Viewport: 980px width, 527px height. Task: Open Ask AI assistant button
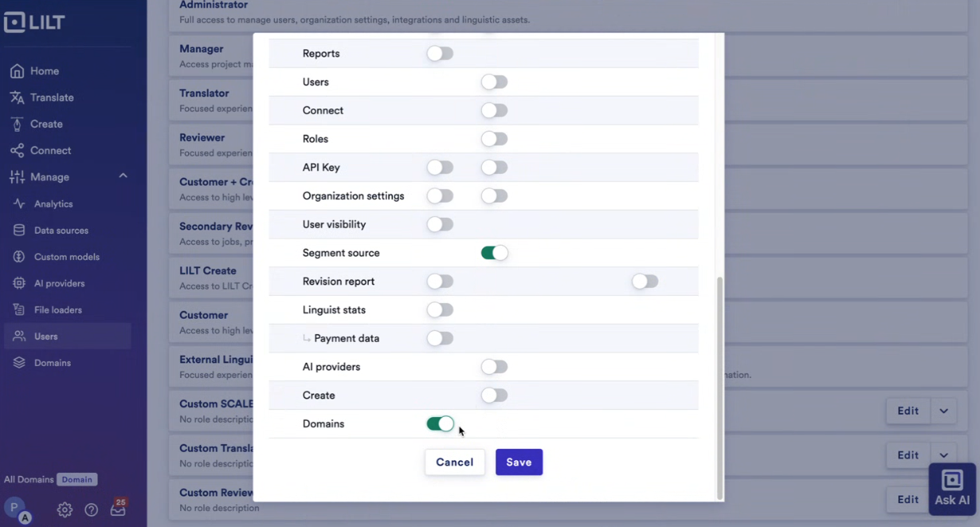952,489
